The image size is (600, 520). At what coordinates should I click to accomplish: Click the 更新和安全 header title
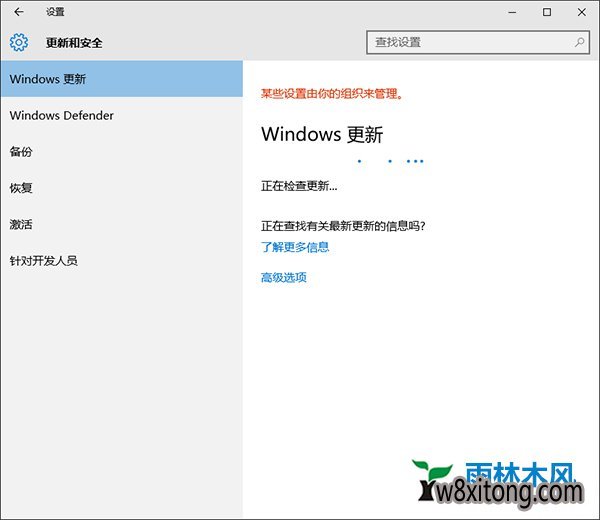click(74, 43)
